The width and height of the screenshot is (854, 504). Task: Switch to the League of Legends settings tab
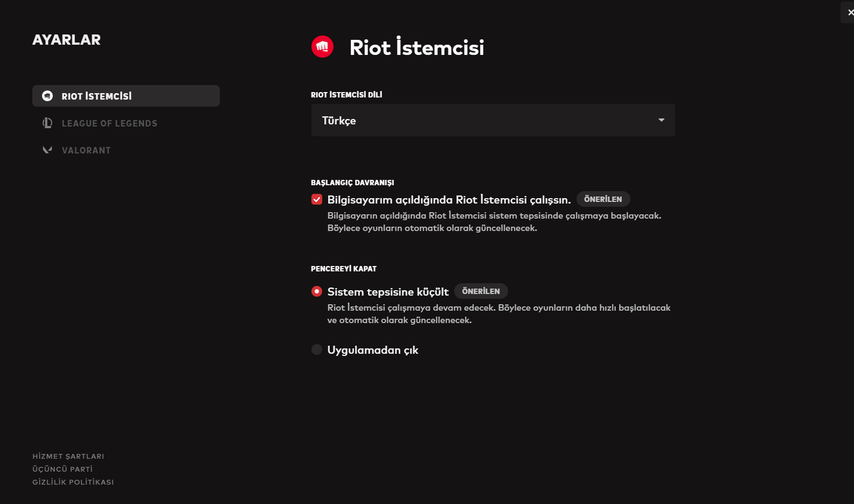[x=109, y=123]
